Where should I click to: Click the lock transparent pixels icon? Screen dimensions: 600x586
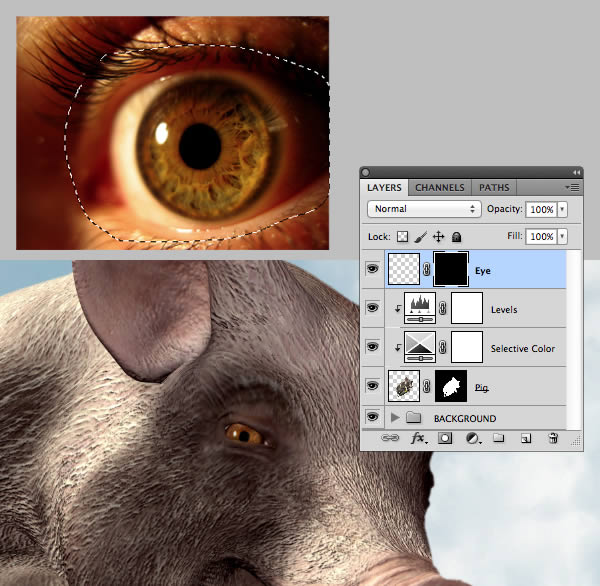pos(402,237)
